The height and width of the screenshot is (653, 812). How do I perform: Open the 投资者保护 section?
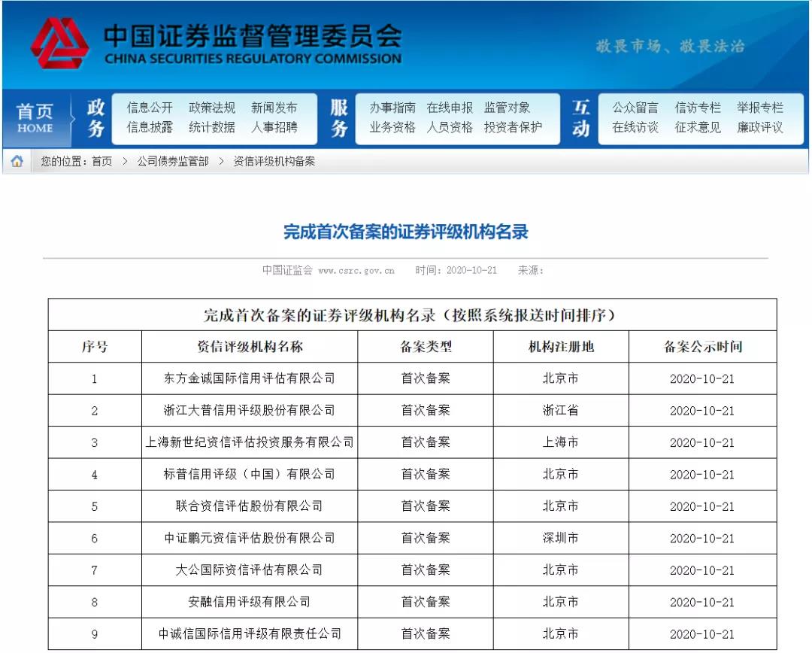pos(513,129)
